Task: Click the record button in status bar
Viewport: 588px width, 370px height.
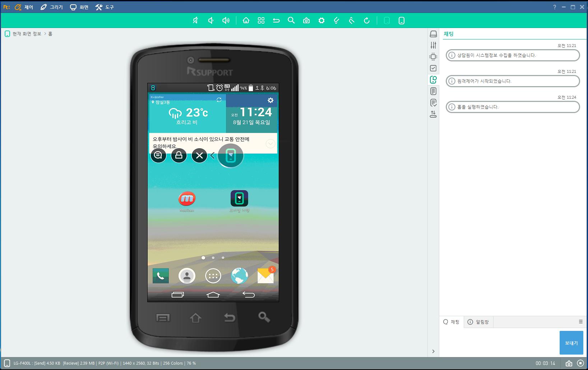Action: 580,364
